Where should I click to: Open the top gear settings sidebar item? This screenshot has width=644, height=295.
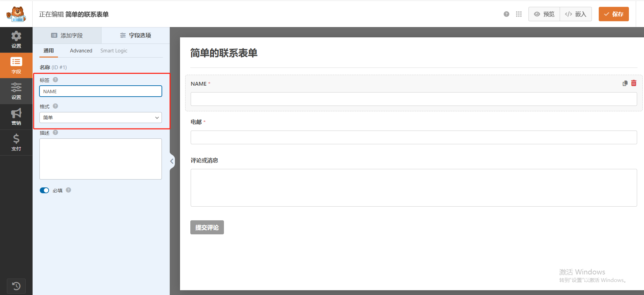(x=16, y=40)
